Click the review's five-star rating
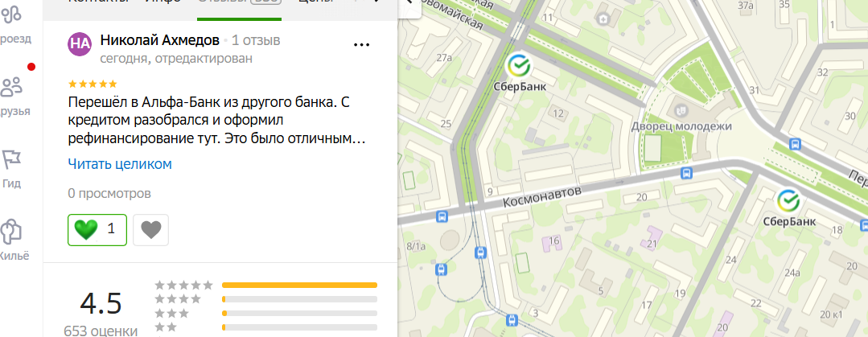The image size is (868, 337). (93, 84)
